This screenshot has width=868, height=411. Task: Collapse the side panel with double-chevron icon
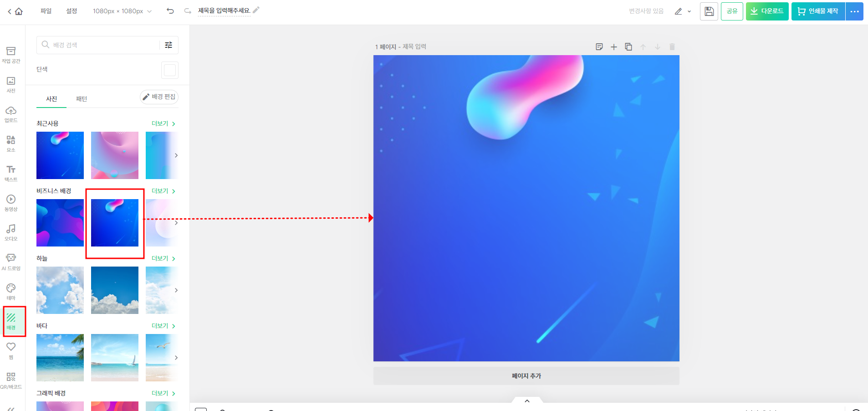[11, 409]
